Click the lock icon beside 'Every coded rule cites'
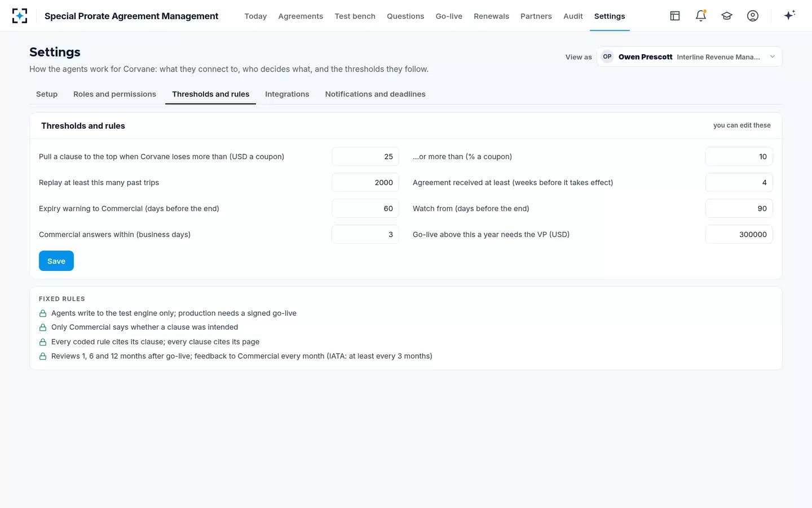The width and height of the screenshot is (812, 508). 43,342
